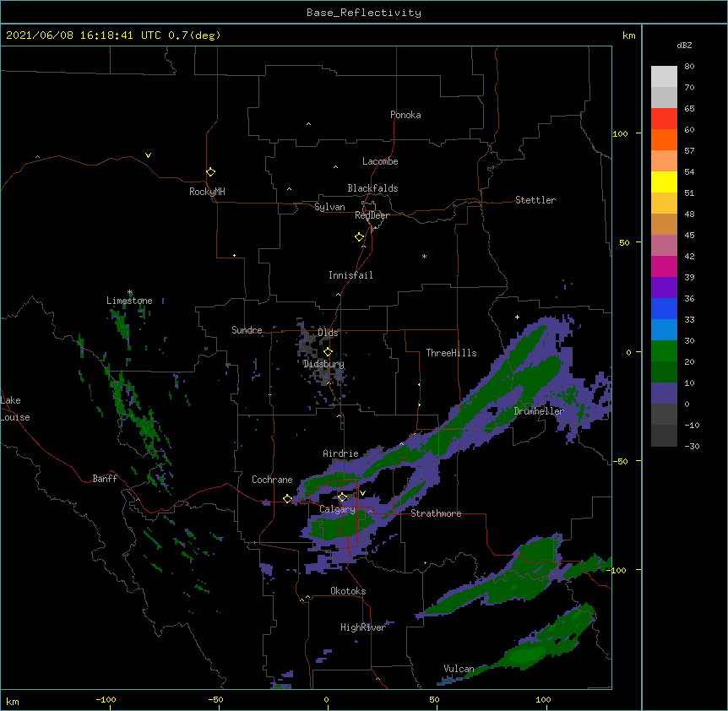
Task: Click the Okotoks city label
Action: (348, 591)
